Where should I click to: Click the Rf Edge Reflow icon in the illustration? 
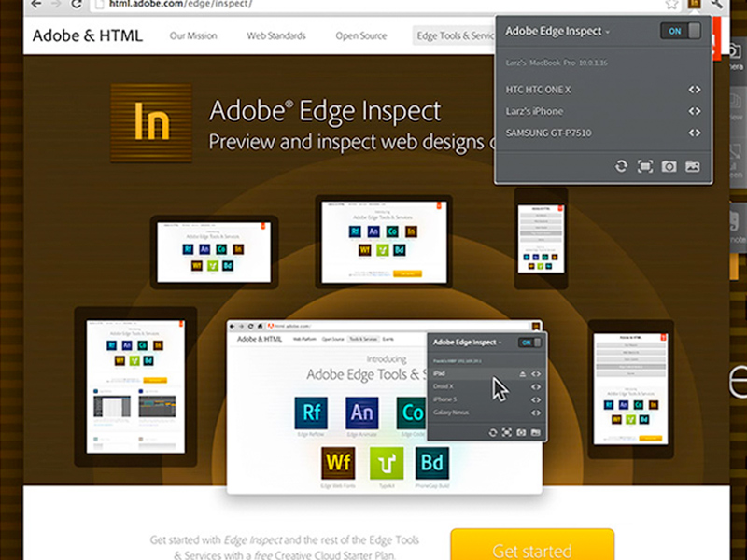(311, 413)
